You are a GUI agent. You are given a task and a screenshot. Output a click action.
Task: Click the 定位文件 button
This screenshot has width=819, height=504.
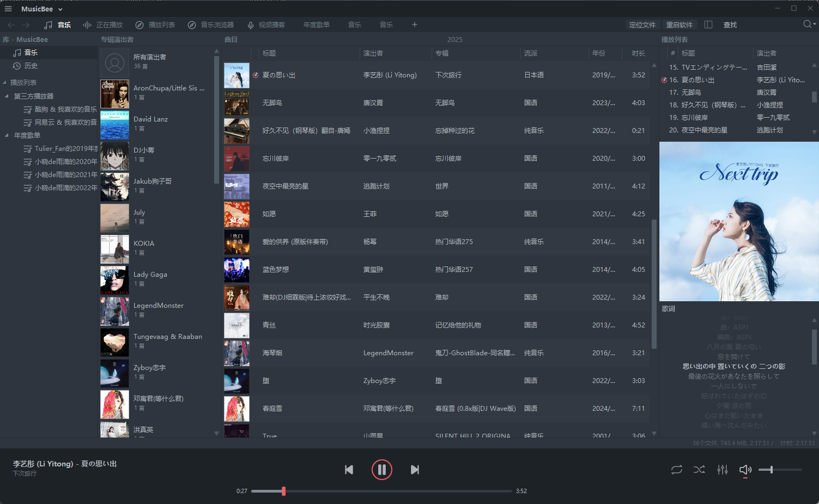tap(642, 25)
